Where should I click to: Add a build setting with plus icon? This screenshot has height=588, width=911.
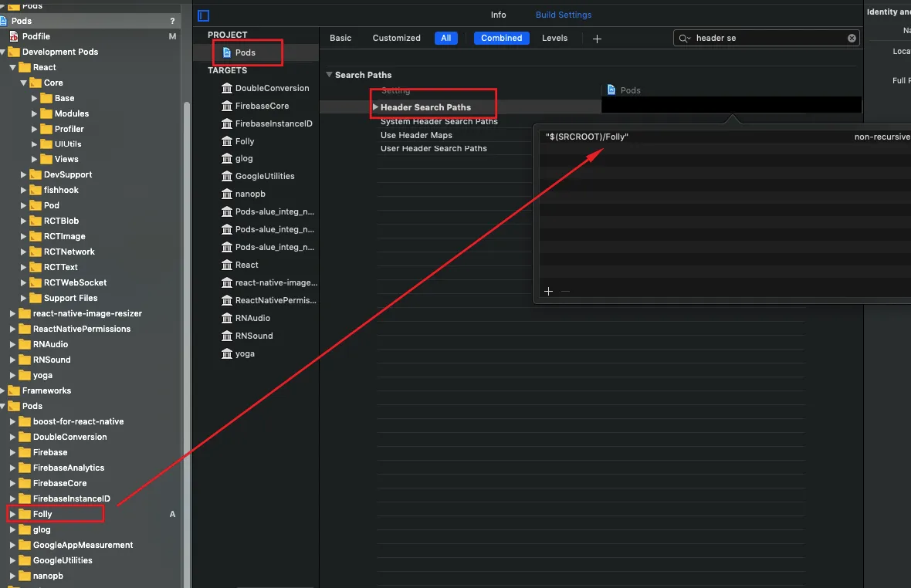click(597, 39)
